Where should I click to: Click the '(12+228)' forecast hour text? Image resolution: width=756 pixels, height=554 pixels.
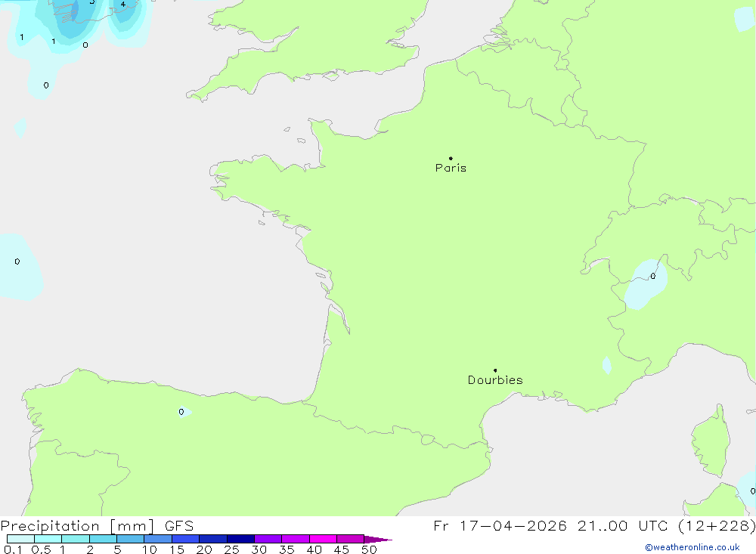717,525
